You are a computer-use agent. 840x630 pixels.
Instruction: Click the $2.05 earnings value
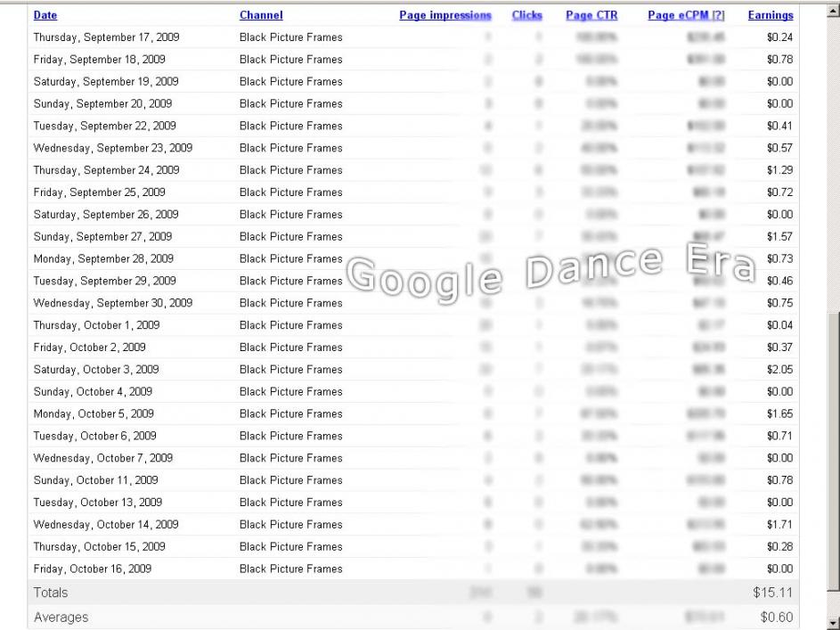(x=779, y=369)
